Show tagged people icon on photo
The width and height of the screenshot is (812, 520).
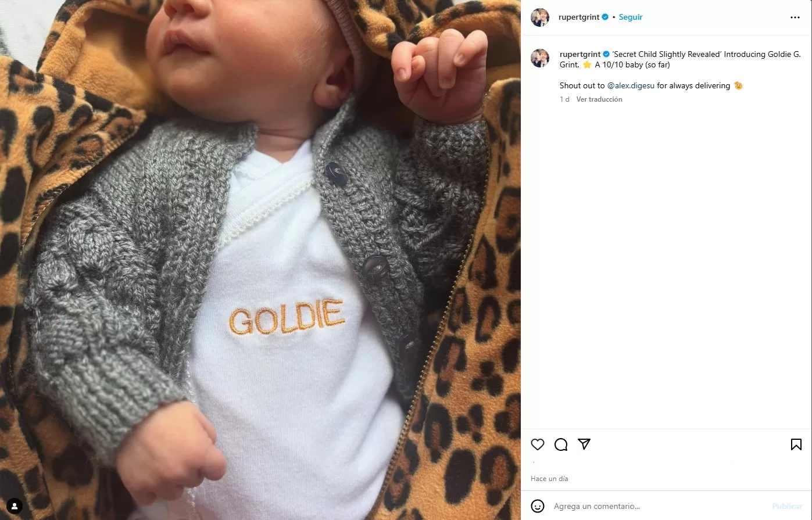(15, 505)
